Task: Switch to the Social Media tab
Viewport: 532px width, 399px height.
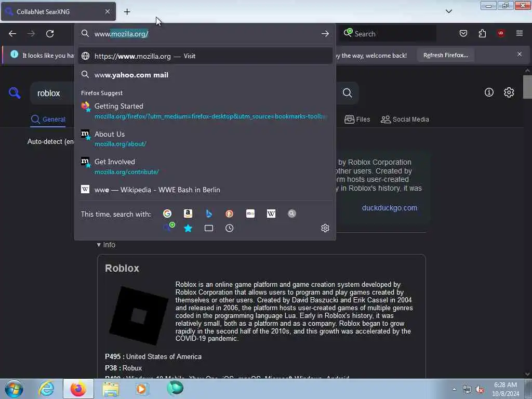Action: (405, 119)
